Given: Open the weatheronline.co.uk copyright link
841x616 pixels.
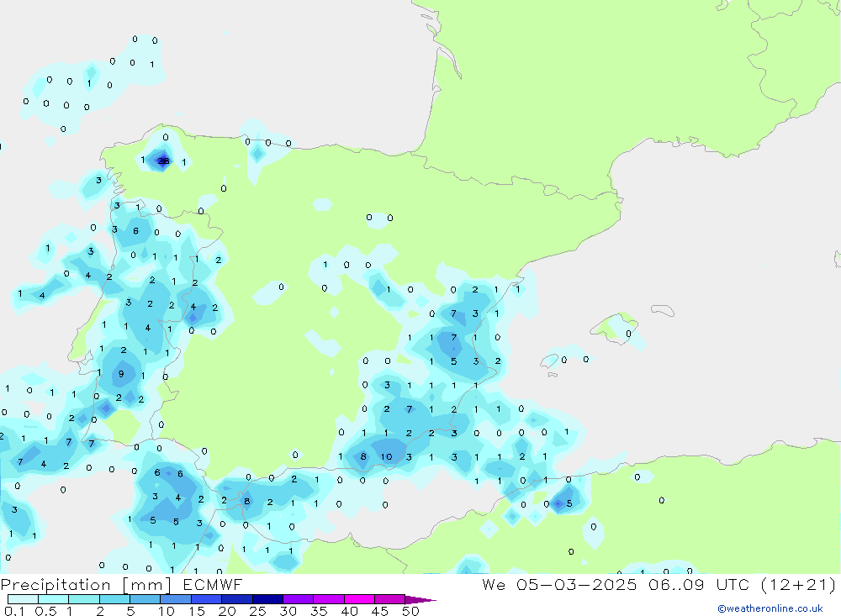Looking at the screenshot, I should click(770, 608).
